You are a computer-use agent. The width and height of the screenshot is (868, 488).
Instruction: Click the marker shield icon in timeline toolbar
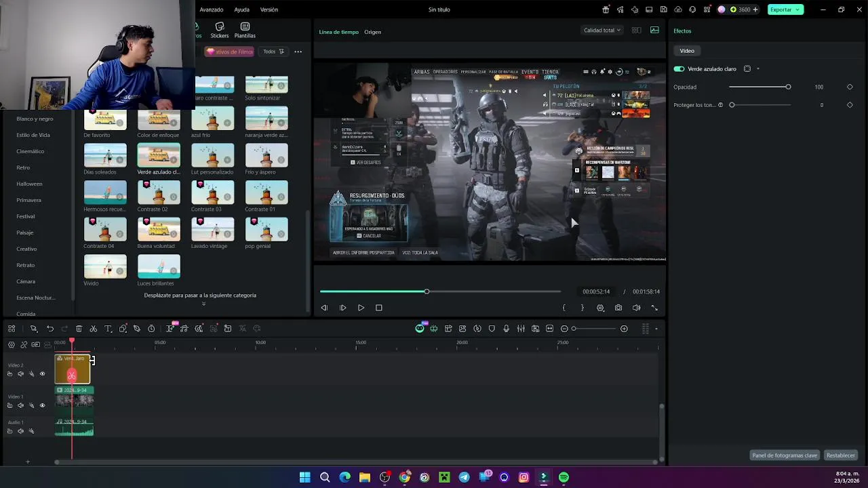tap(492, 329)
